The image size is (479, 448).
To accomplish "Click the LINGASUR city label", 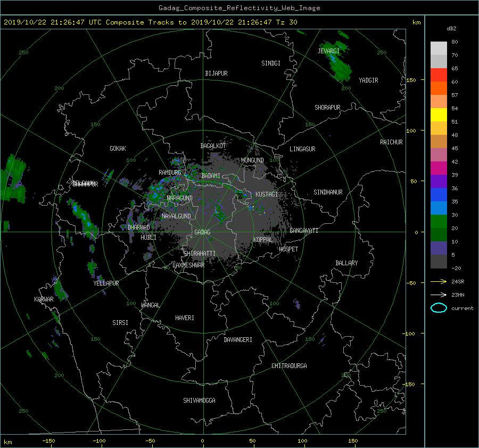I will [302, 149].
